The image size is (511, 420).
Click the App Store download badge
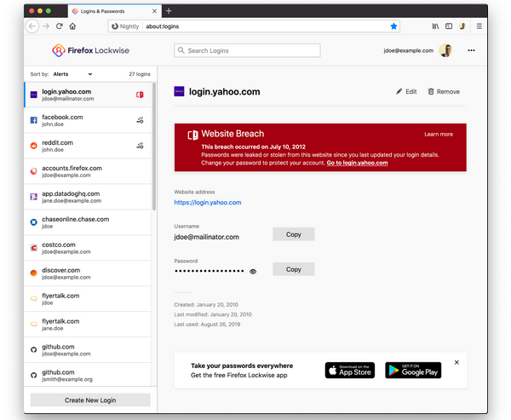pos(350,371)
